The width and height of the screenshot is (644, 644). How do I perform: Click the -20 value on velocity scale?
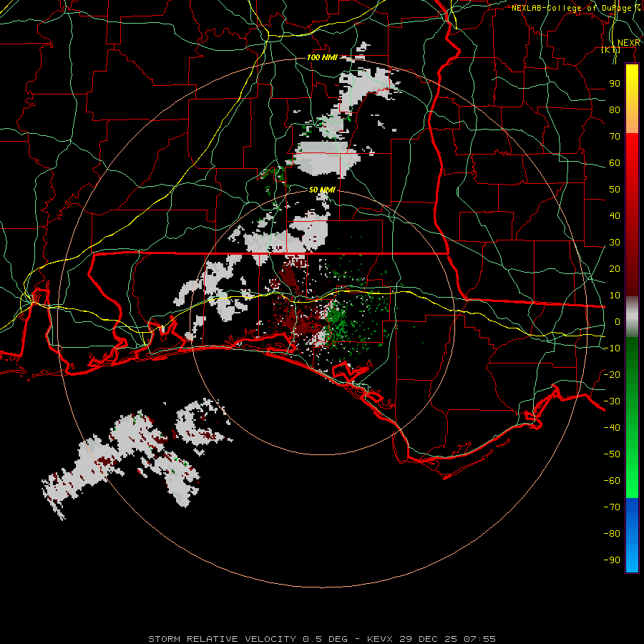[x=612, y=374]
